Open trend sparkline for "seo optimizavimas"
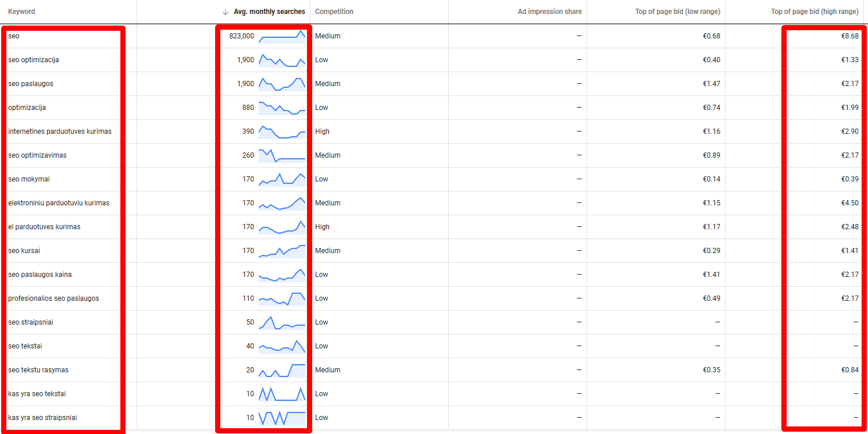This screenshot has height=434, width=868. click(x=282, y=155)
